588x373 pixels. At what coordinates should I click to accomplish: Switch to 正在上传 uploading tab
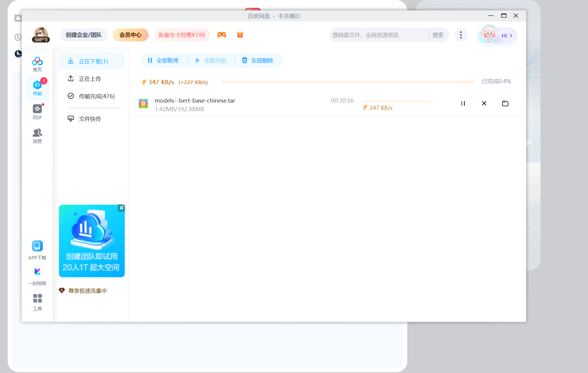tap(90, 78)
